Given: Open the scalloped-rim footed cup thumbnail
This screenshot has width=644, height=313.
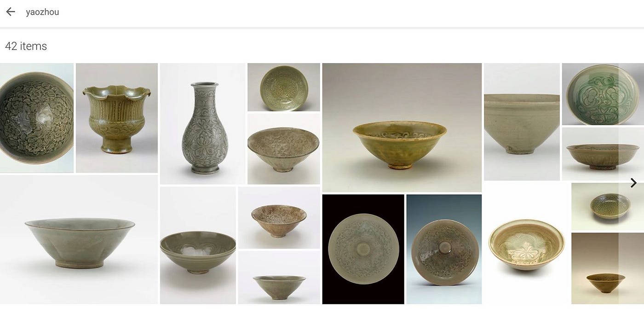Looking at the screenshot, I should coord(117,118).
